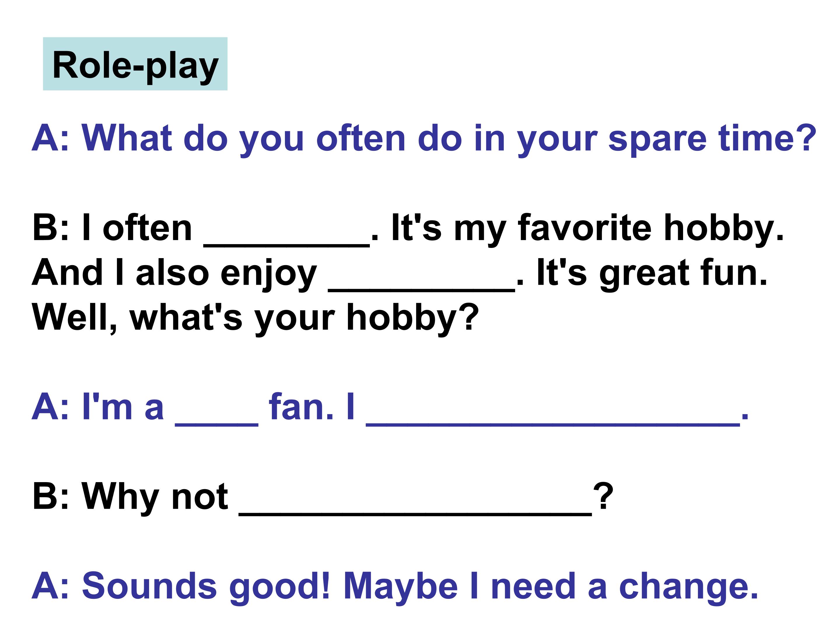Click the words 'And I also enjoy'
This screenshot has width=840, height=630.
pos(174,274)
